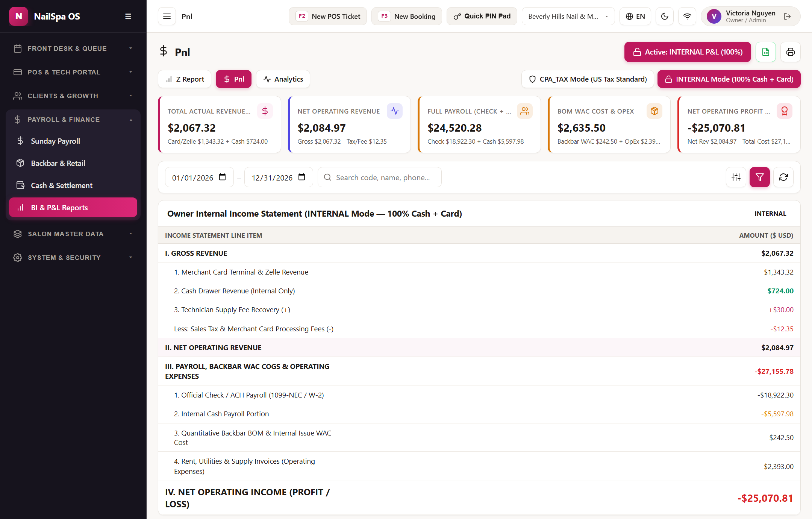Log out using the exit arrow icon

click(x=788, y=17)
